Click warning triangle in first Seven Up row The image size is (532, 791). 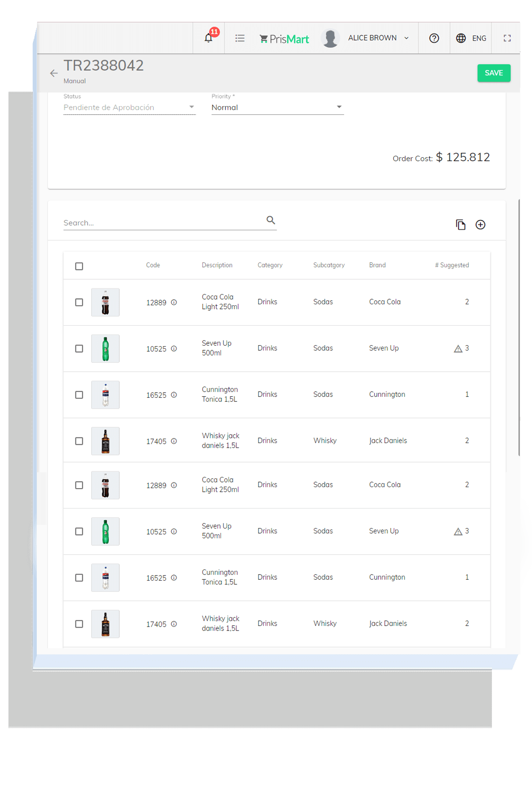point(458,349)
